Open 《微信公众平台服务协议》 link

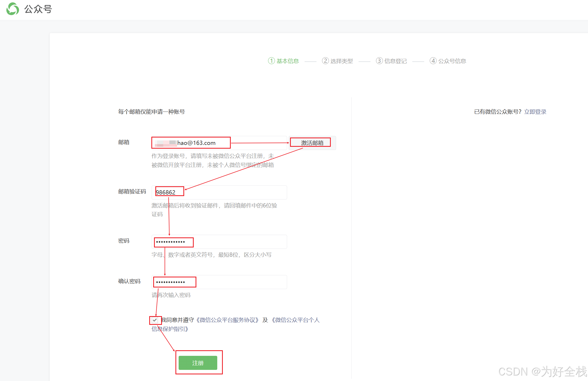227,320
